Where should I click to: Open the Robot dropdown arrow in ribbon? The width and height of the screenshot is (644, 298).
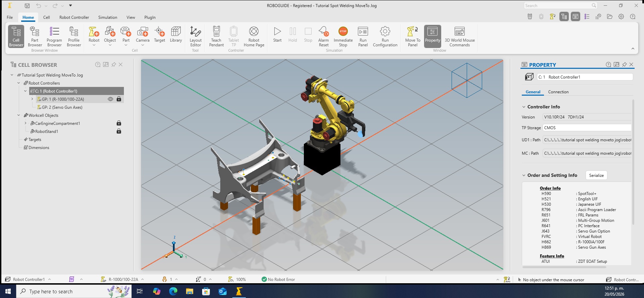[94, 45]
